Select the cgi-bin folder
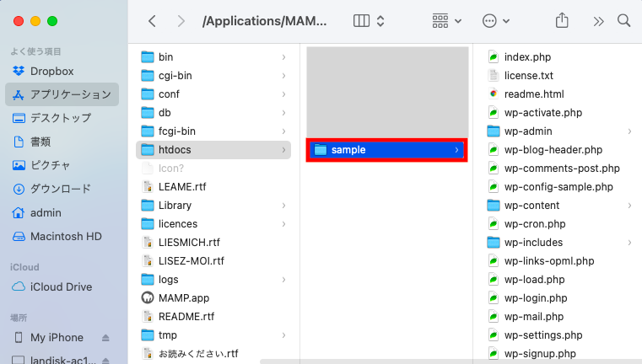The image size is (642, 364). (213, 76)
